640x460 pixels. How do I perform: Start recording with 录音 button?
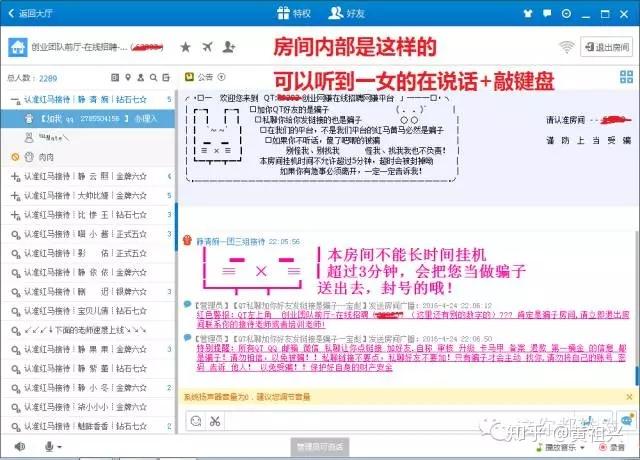pyautogui.click(x=612, y=447)
